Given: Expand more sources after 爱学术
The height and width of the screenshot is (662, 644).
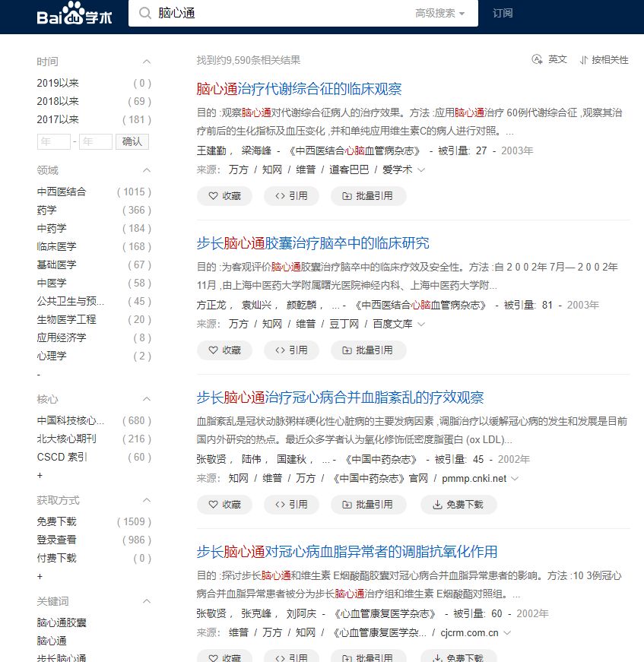Looking at the screenshot, I should [421, 169].
